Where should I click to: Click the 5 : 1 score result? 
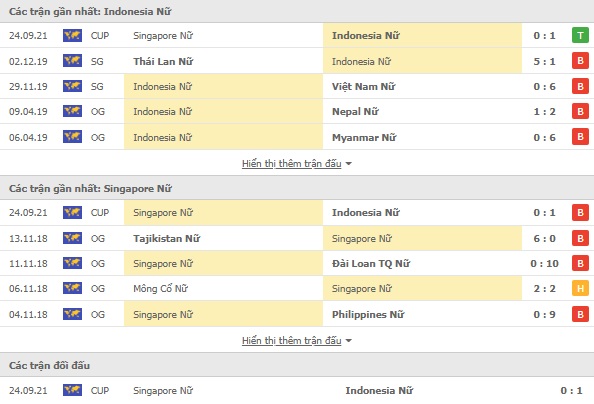544,61
